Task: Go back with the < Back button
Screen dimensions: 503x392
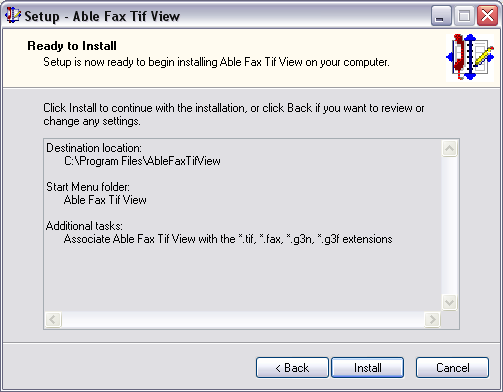Action: point(292,368)
